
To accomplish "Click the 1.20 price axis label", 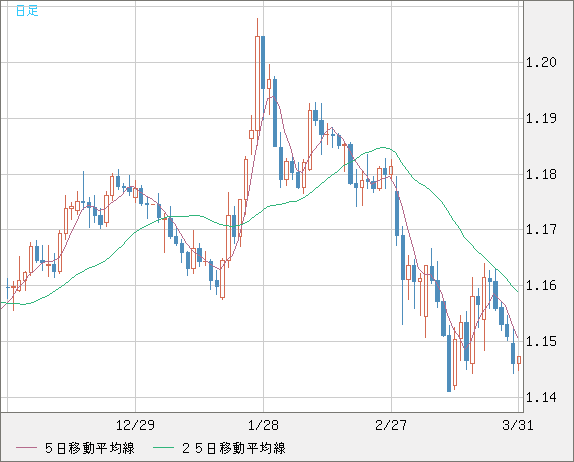I will point(541,63).
